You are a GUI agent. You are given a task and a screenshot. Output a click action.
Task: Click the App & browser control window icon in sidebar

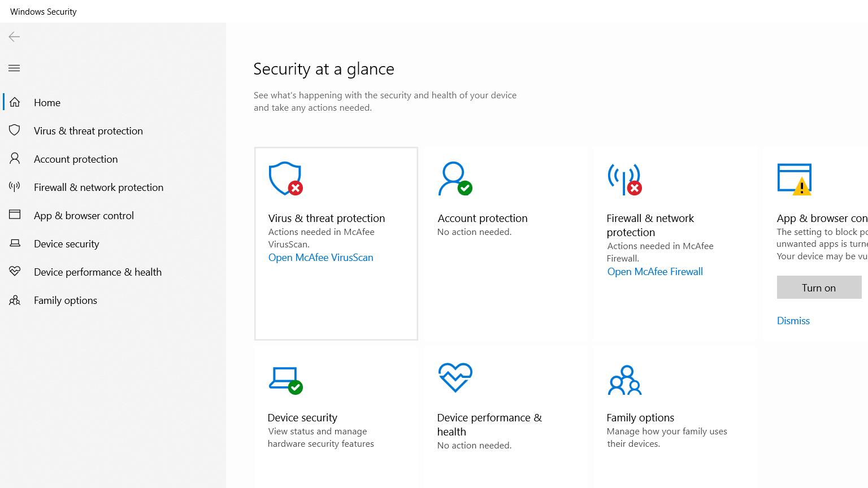(15, 215)
